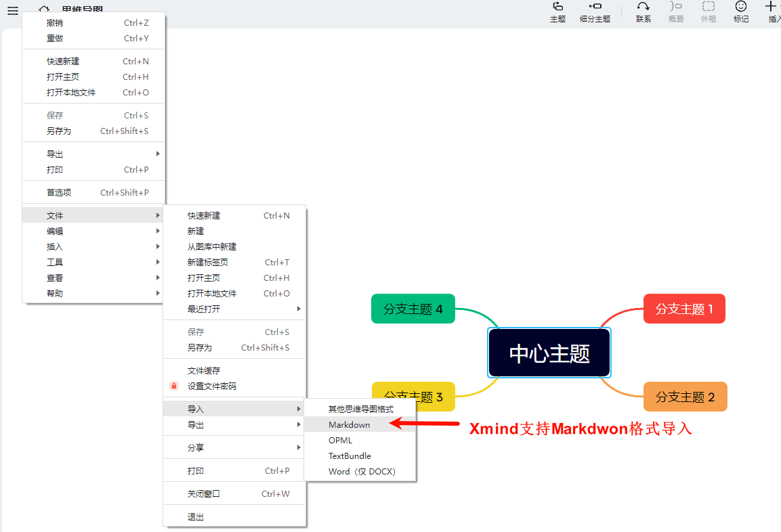Expand the 文件 submenu
The width and height of the screenshot is (781, 532).
click(93, 215)
